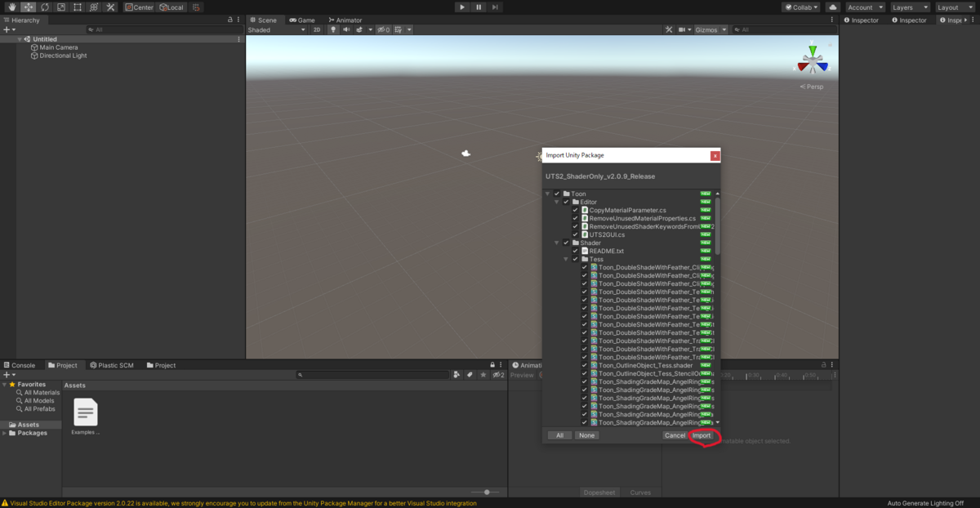Select the Rect tool
The width and height of the screenshot is (980, 508).
pyautogui.click(x=77, y=7)
